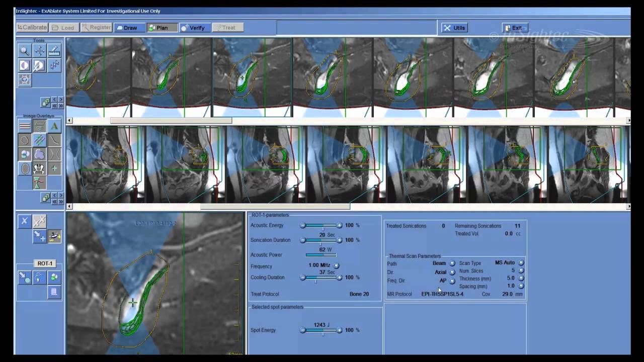
Task: Click the add spot arrow-plus icon
Action: pos(39,236)
